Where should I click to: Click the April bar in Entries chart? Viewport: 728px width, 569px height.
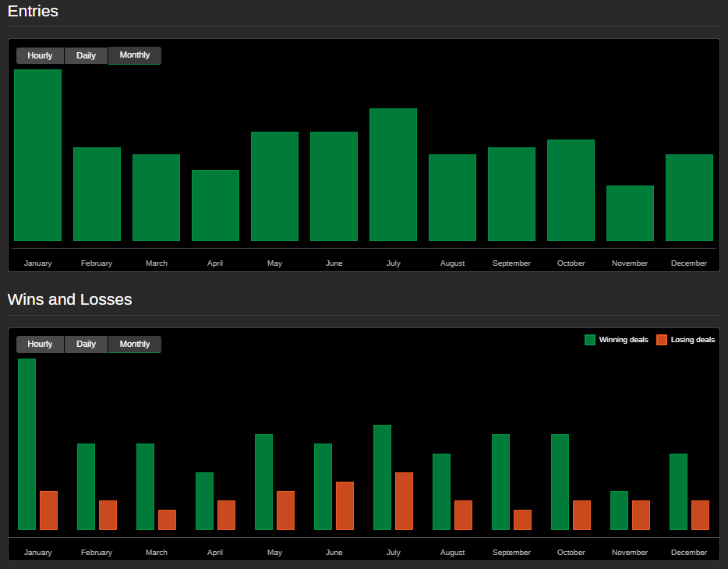(215, 205)
